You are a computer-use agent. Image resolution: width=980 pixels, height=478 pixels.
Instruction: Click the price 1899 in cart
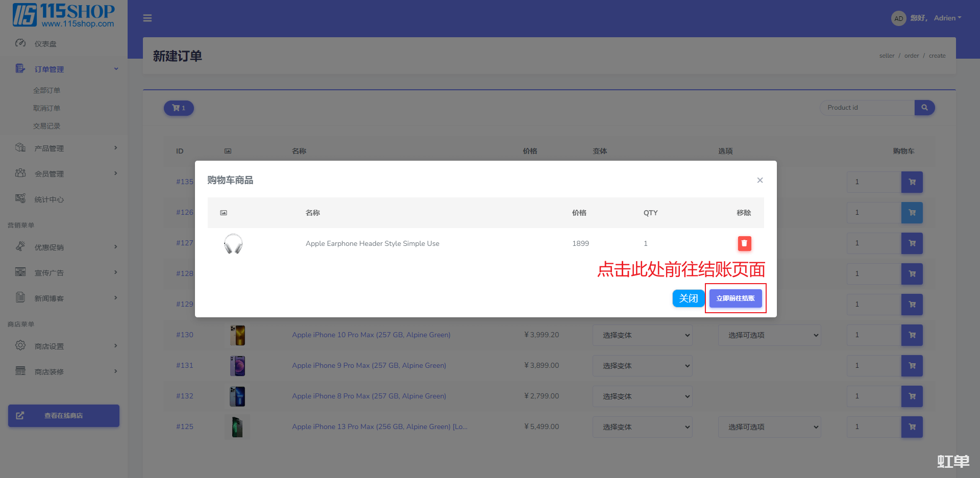580,243
